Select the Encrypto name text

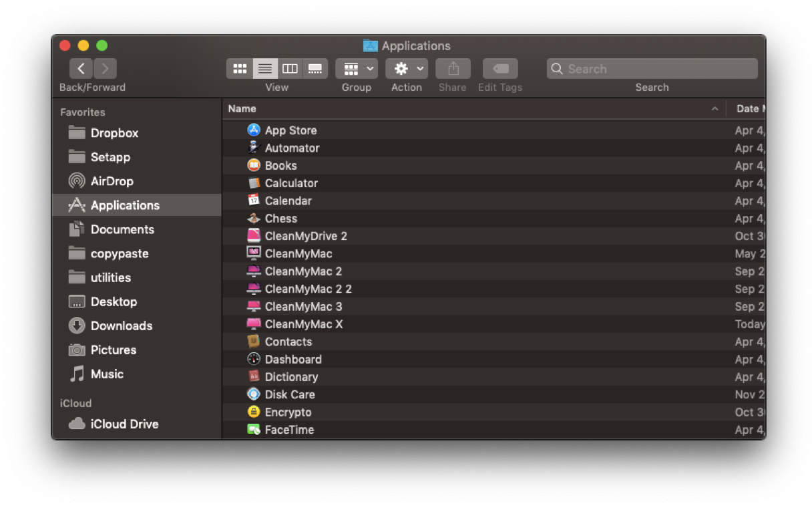click(288, 412)
